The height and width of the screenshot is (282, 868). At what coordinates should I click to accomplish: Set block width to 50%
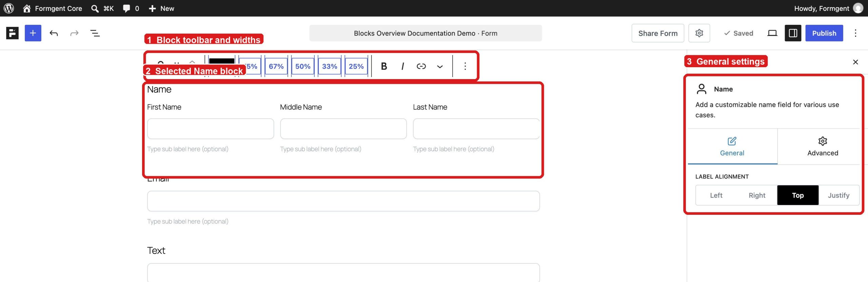pos(303,66)
